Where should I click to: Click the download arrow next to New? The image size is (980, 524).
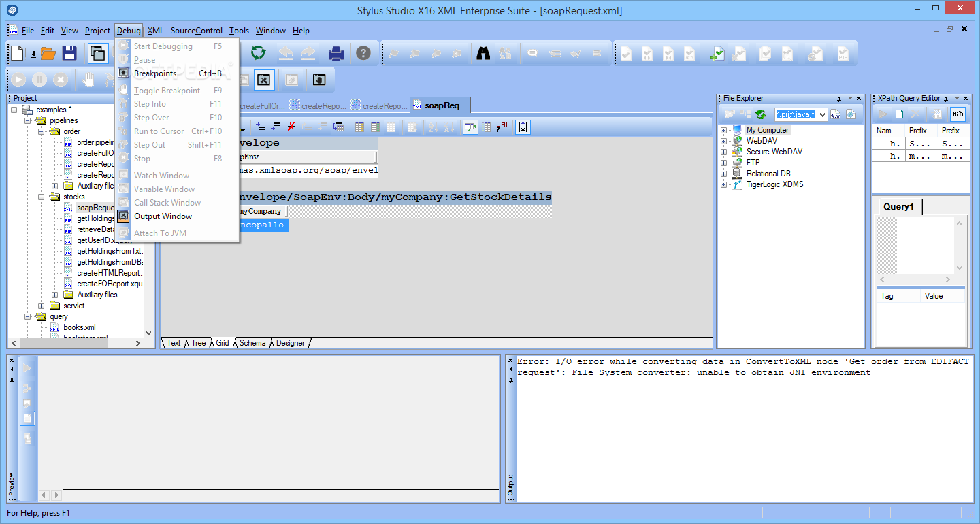33,54
